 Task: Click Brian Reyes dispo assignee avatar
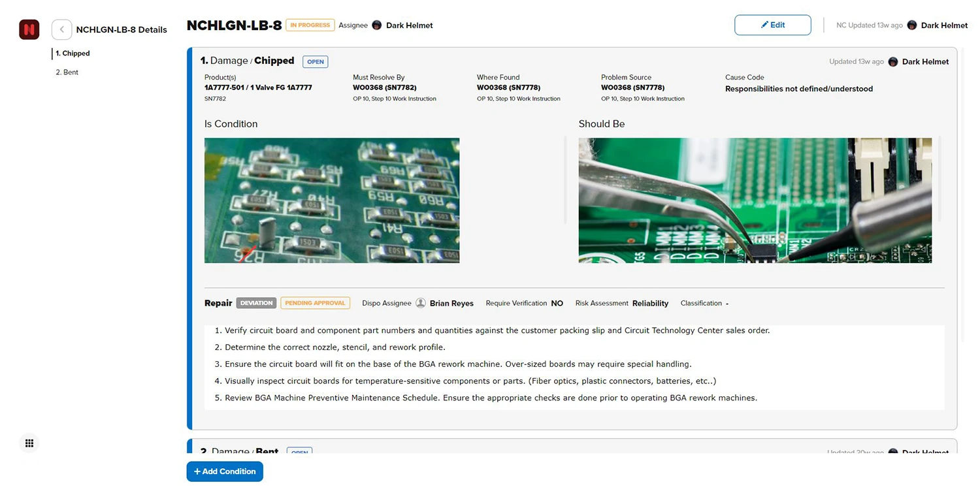pyautogui.click(x=421, y=303)
